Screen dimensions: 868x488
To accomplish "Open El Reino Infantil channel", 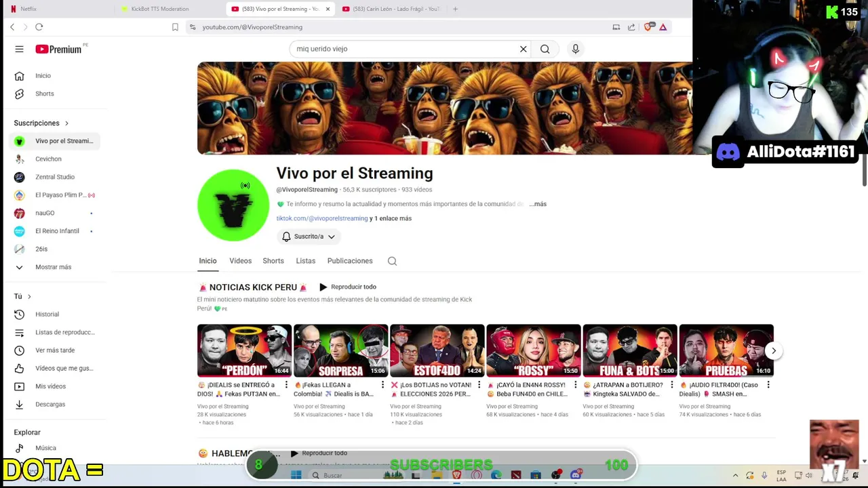I will [56, 231].
